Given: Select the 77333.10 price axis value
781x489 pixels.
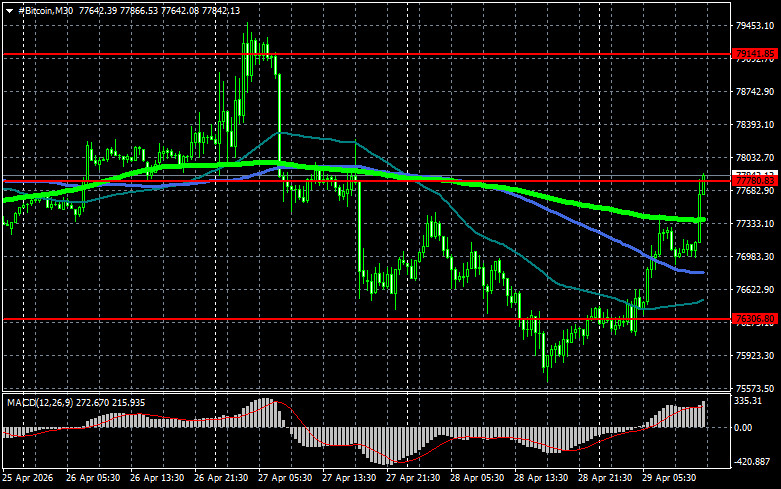Looking at the screenshot, I should [x=755, y=224].
